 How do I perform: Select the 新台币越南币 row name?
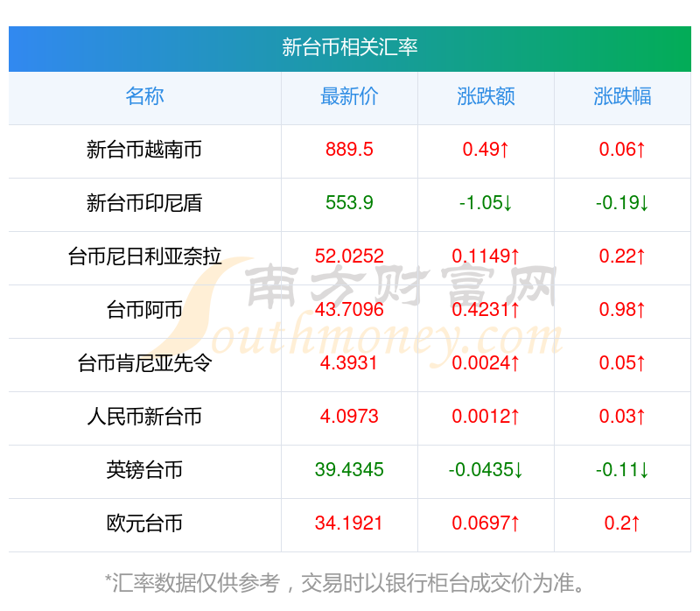(144, 150)
